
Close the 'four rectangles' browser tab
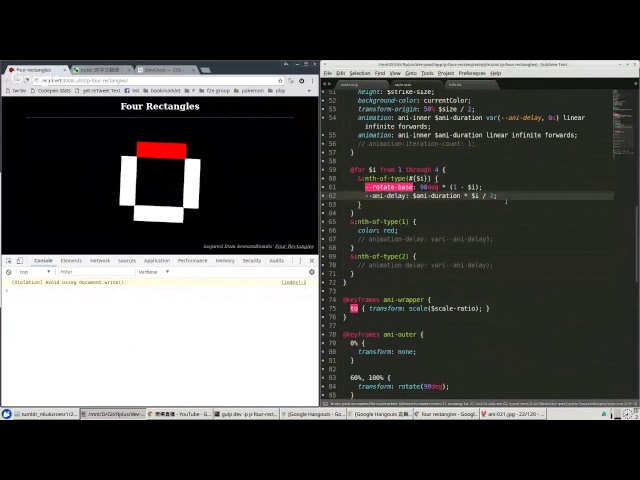(x=64, y=70)
